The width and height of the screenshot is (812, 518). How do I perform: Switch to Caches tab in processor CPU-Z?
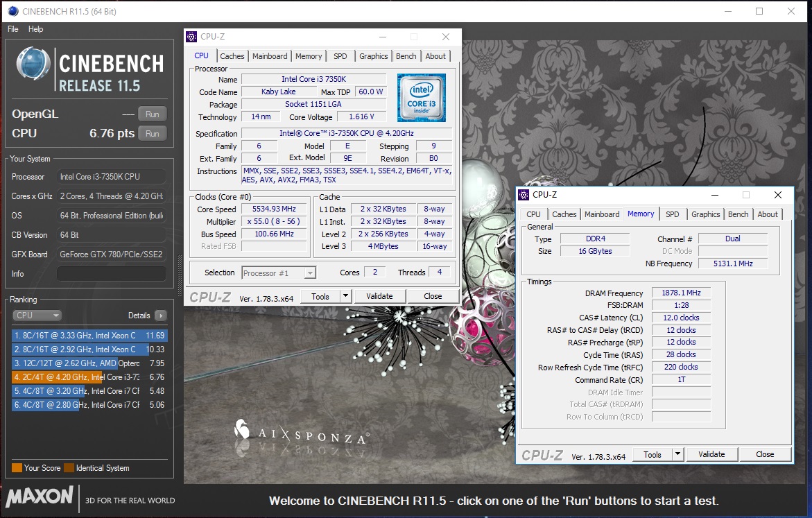pyautogui.click(x=232, y=56)
